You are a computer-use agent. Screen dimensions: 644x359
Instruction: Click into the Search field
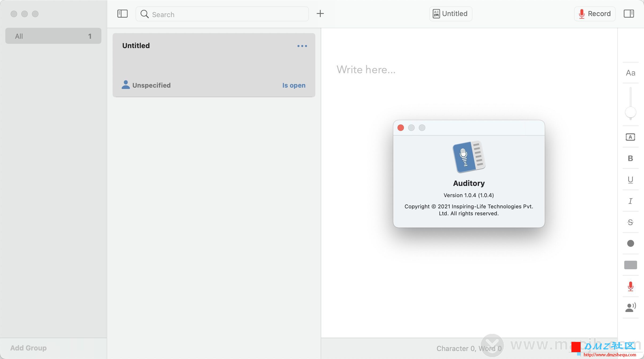pos(222,14)
